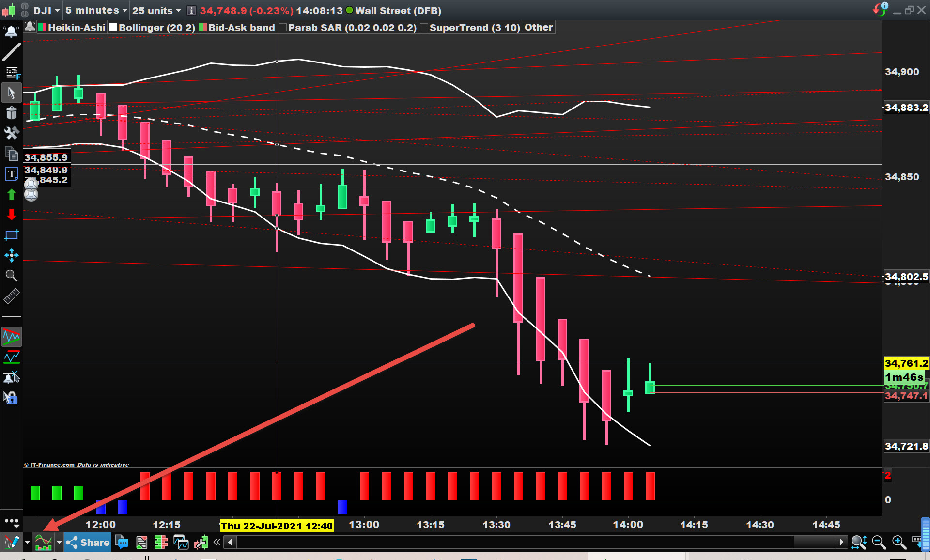Toggle the SuperTrend (3 10) checkbox
Viewport: 930px width, 560px height.
pyautogui.click(x=424, y=28)
